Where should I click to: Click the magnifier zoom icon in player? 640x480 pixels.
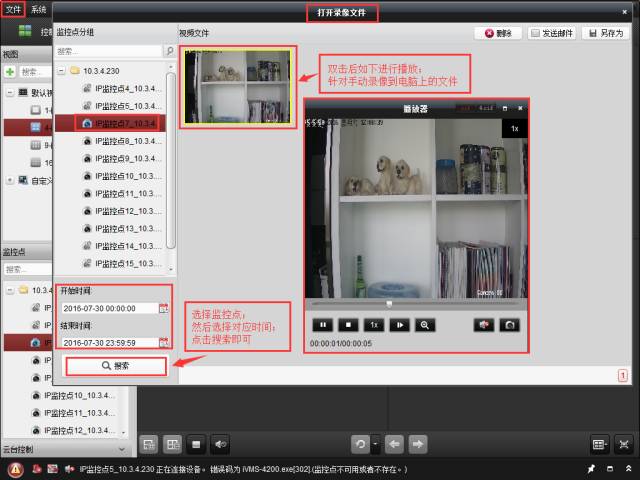[x=424, y=325]
